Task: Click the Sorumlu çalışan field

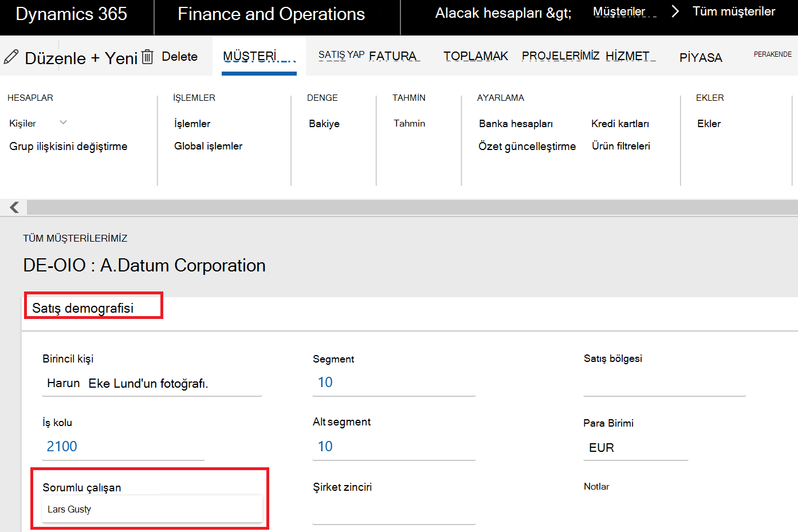Action: coord(152,509)
